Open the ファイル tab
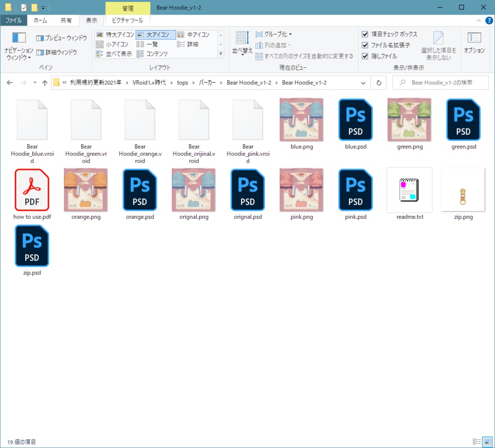This screenshot has height=448, width=495. point(14,20)
